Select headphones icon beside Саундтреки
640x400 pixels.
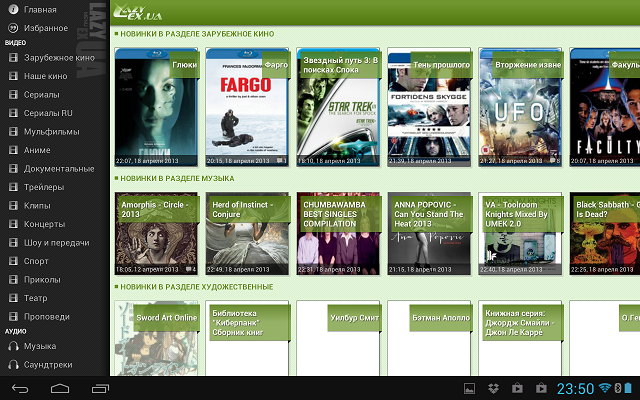13,364
